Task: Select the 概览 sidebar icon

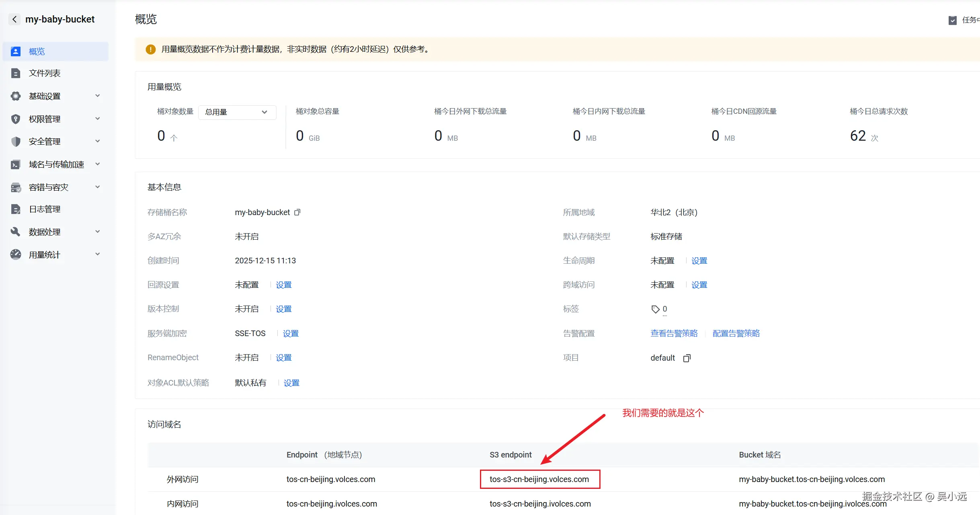Action: click(x=15, y=51)
